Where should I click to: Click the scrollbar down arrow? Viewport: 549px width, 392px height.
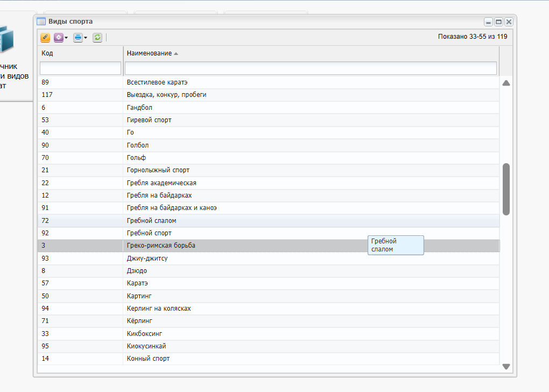point(506,367)
